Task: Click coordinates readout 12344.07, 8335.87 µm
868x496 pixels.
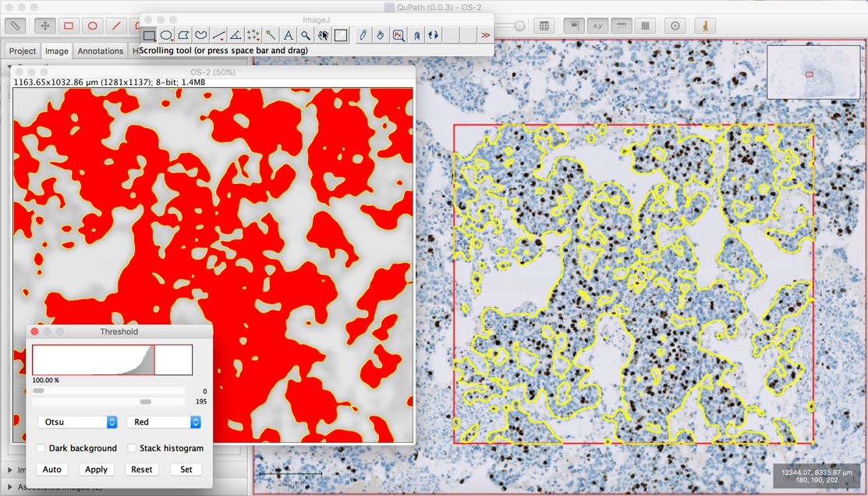Action: [x=817, y=473]
